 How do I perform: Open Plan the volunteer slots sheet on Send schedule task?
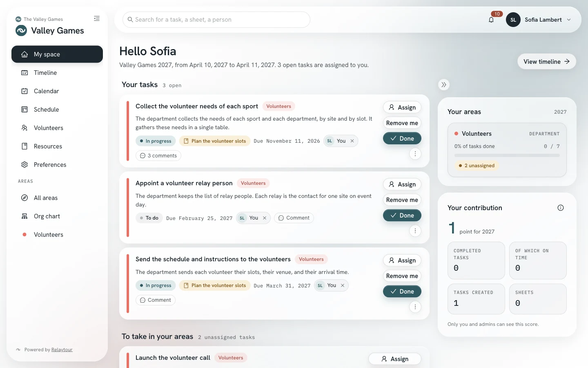[215, 285]
